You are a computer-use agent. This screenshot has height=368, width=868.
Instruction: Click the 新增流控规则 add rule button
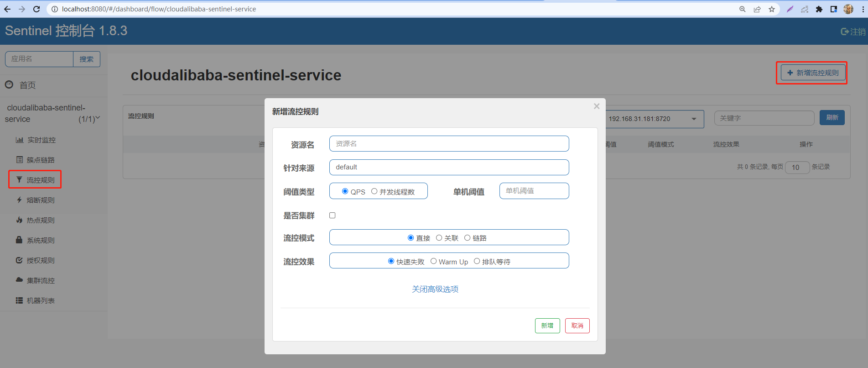813,73
